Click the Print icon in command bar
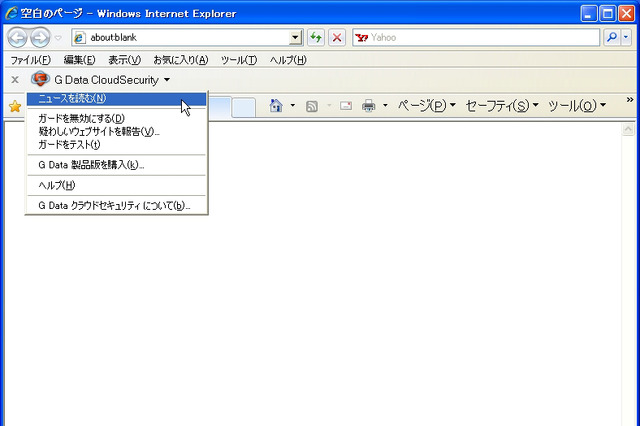The image size is (640, 426). click(x=368, y=106)
